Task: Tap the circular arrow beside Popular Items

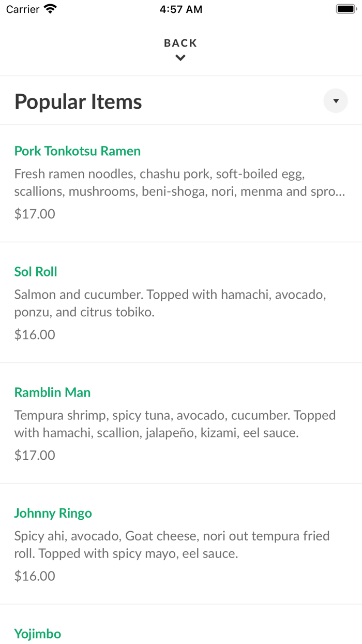Action: 336,100
